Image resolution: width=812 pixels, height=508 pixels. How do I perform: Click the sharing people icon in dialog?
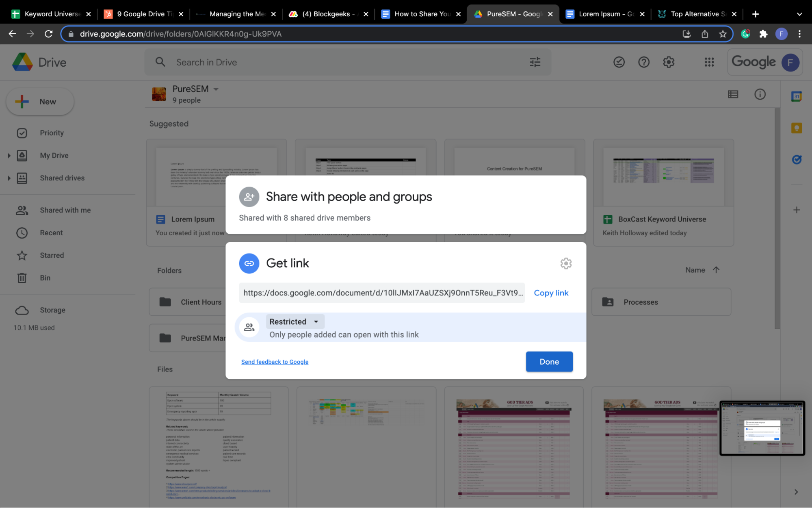(x=249, y=197)
